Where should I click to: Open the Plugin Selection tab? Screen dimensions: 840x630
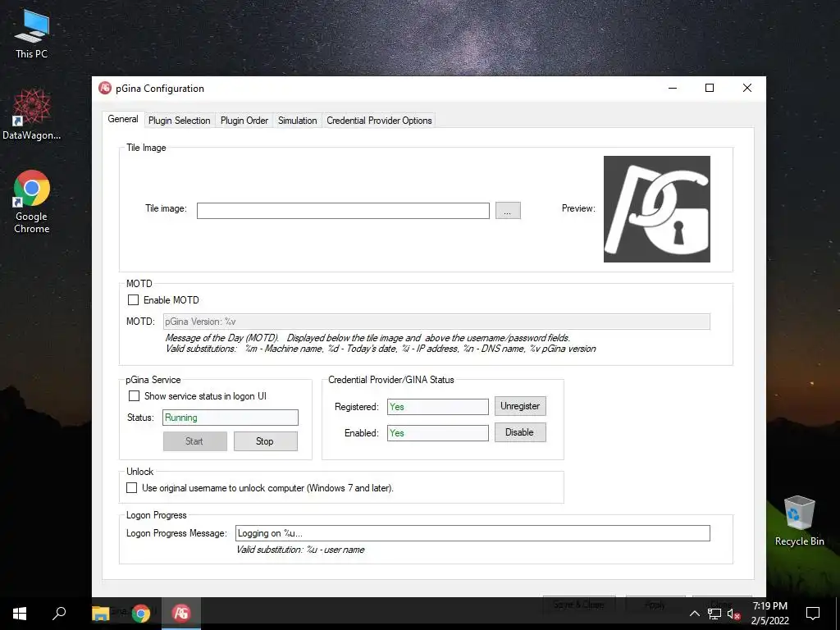click(179, 121)
